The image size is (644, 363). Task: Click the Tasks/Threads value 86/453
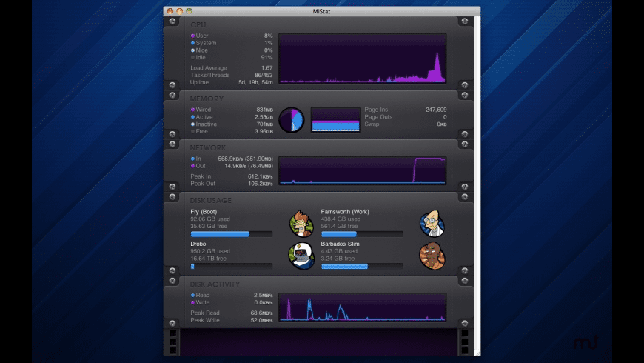tap(264, 75)
